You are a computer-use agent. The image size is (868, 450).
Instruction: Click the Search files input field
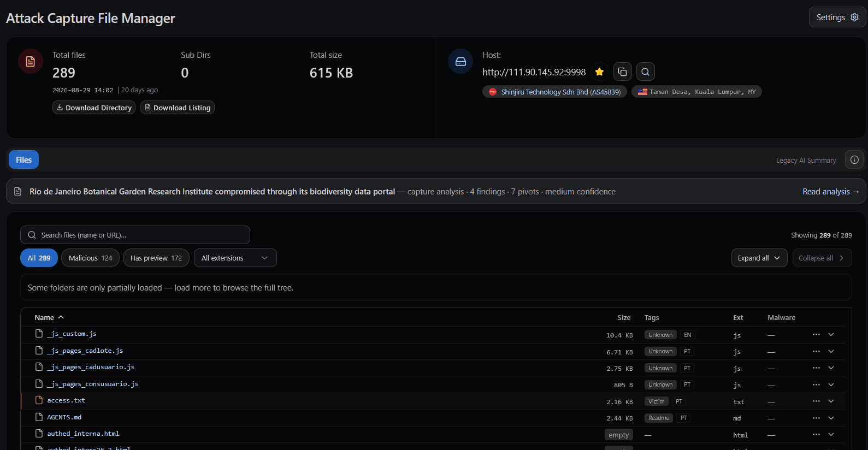tap(135, 235)
